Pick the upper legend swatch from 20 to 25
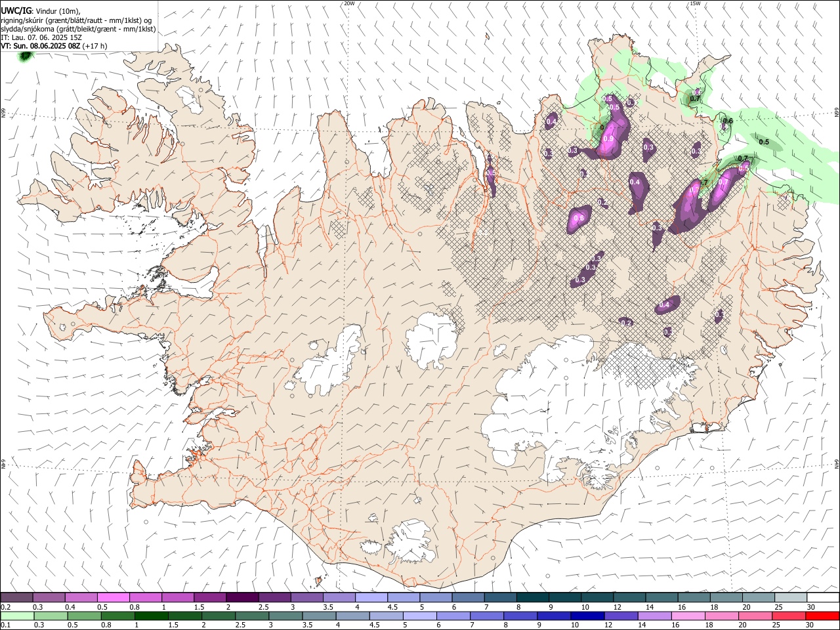Screen dimensions: 840x630 point(759,598)
